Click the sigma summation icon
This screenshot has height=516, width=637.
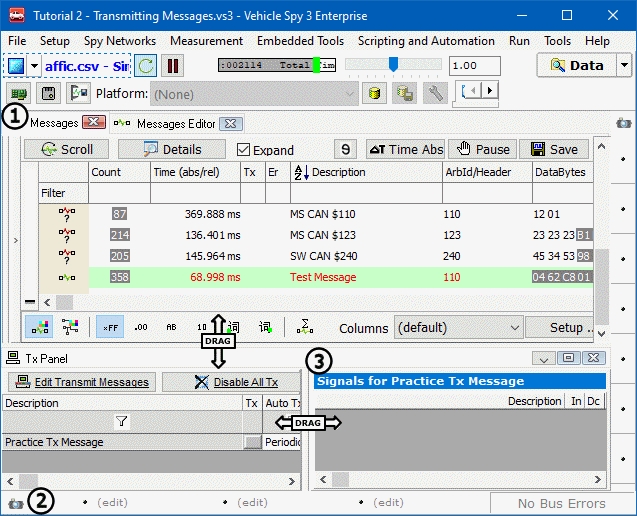[x=304, y=327]
